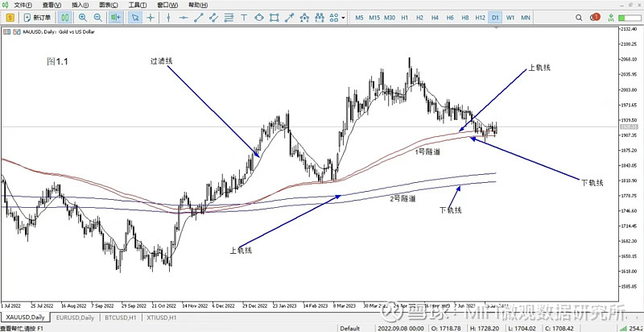This screenshot has width=644, height=332.
Task: Open the 查看(V) menu
Action: (x=52, y=6)
